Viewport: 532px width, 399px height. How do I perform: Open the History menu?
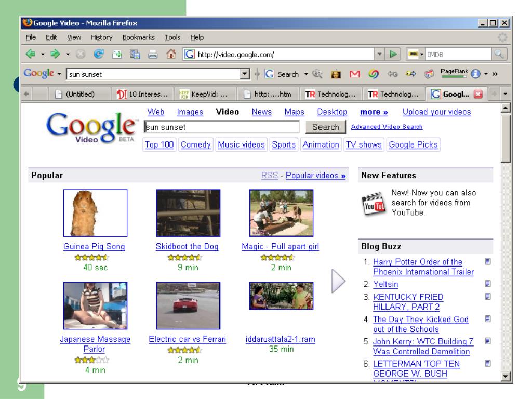coord(101,37)
